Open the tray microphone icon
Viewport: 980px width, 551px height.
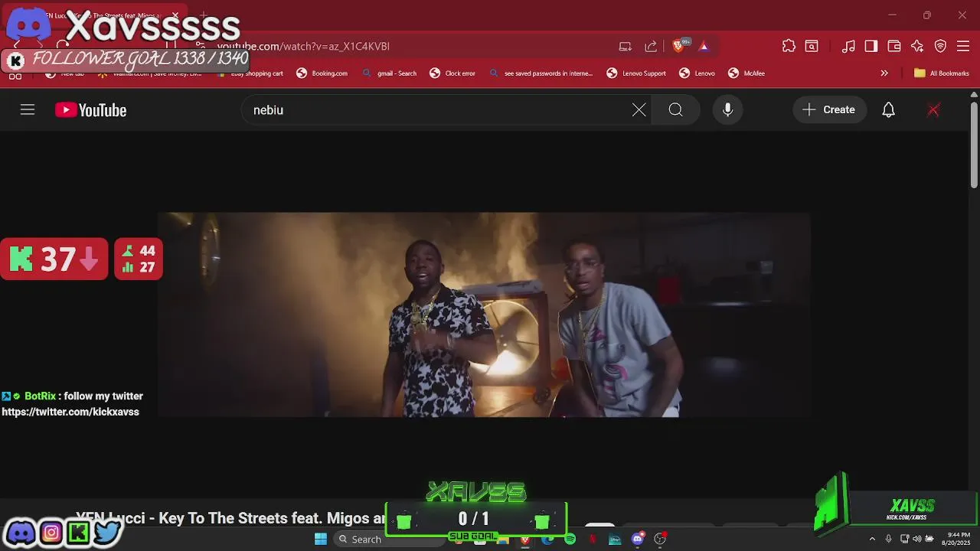pyautogui.click(x=888, y=539)
